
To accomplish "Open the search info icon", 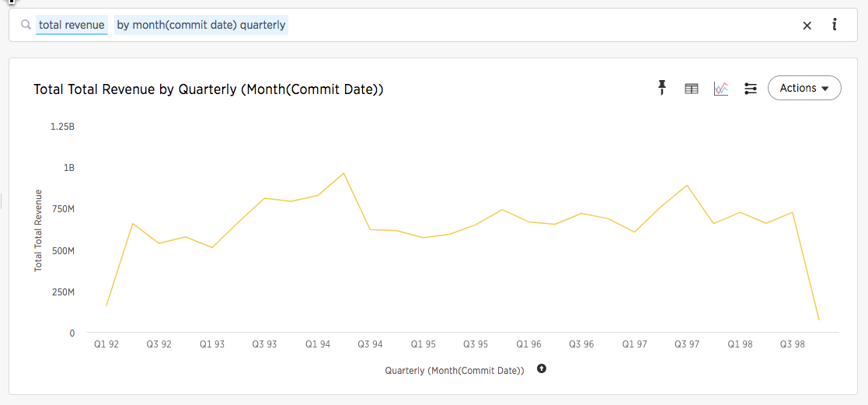I will pos(834,25).
